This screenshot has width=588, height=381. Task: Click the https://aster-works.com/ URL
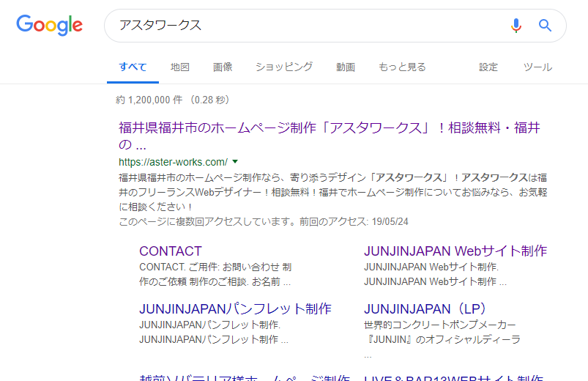(x=173, y=162)
